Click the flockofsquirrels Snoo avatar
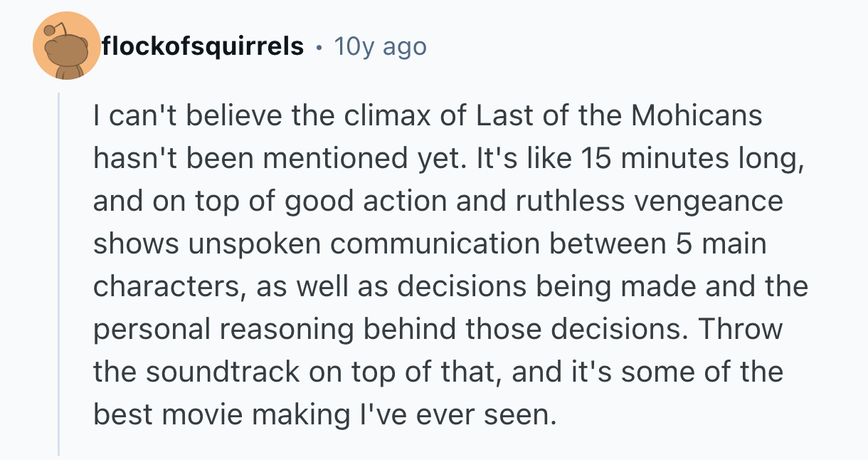This screenshot has height=460, width=868. point(67,46)
